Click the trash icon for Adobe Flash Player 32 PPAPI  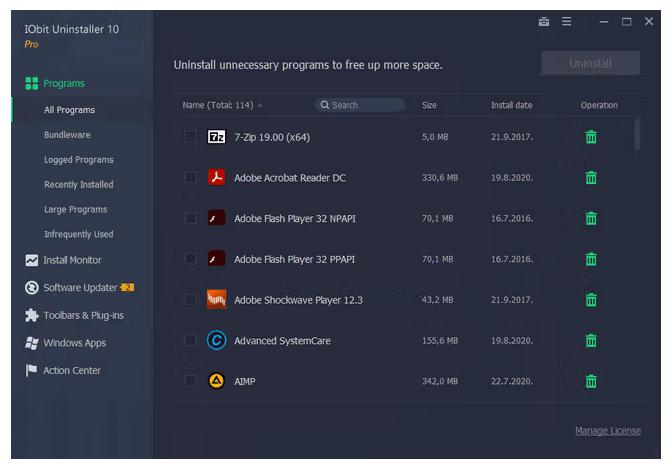tap(591, 259)
